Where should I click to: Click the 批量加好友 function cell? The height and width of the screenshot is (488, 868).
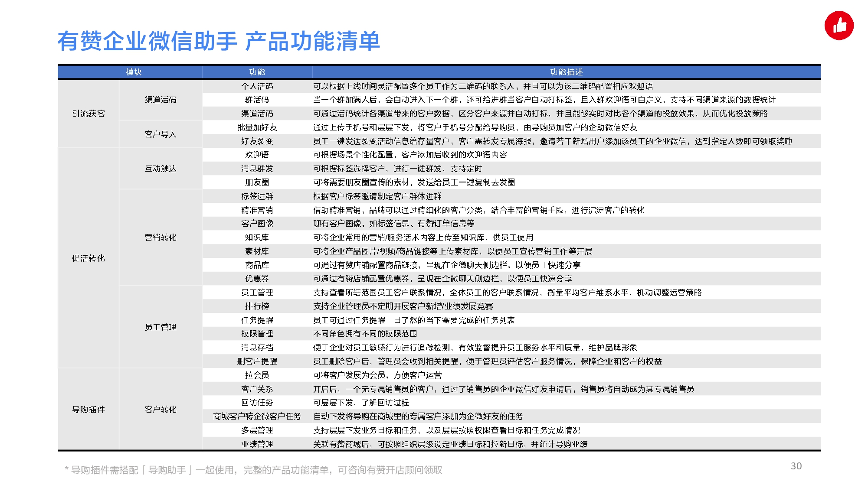[x=257, y=127]
